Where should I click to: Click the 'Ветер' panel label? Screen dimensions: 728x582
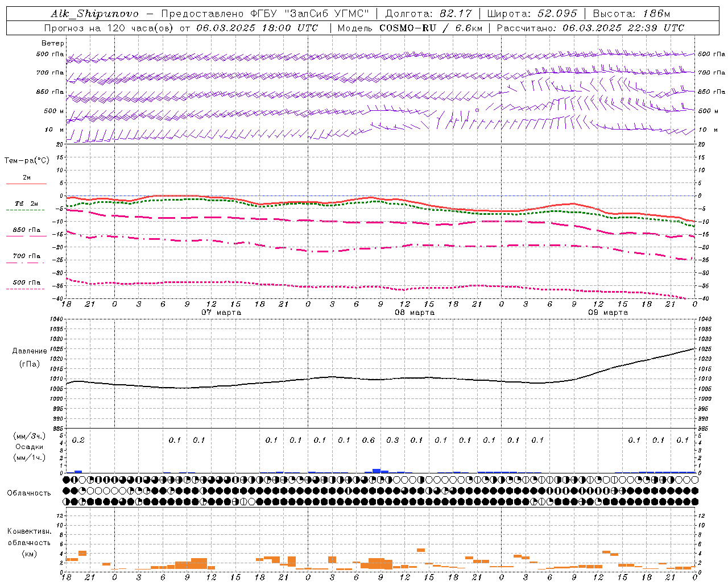tap(53, 43)
